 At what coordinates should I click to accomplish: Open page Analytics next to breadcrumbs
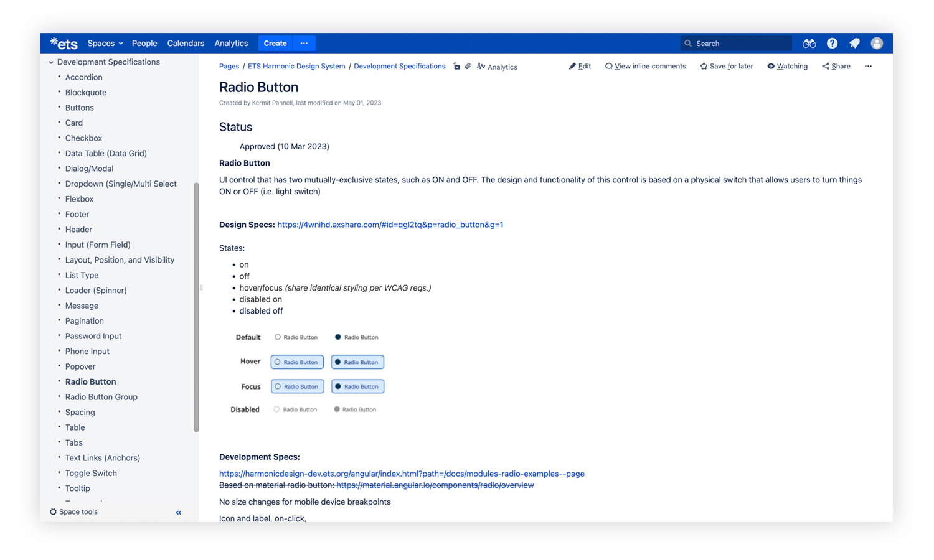pos(497,67)
